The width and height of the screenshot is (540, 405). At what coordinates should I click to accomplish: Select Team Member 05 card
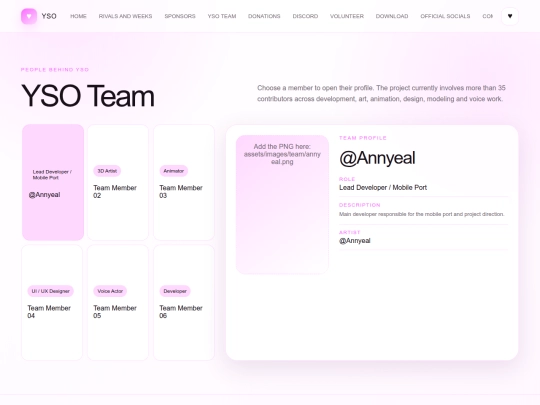(x=118, y=302)
